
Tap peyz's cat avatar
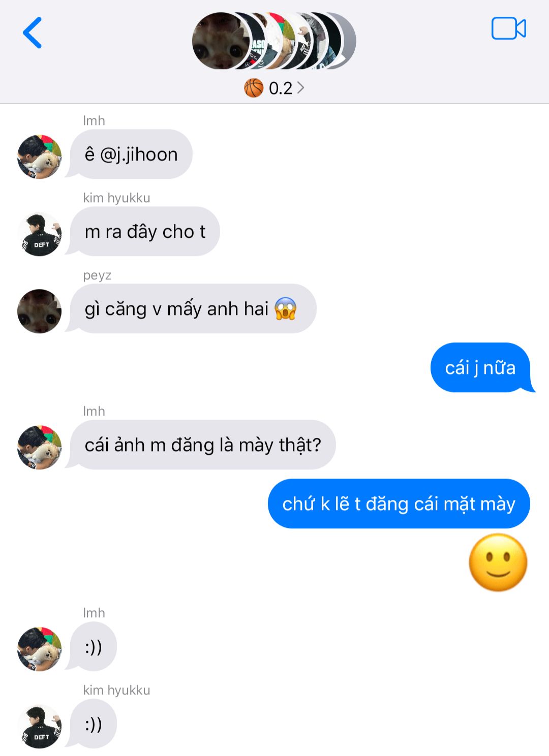[x=40, y=311]
